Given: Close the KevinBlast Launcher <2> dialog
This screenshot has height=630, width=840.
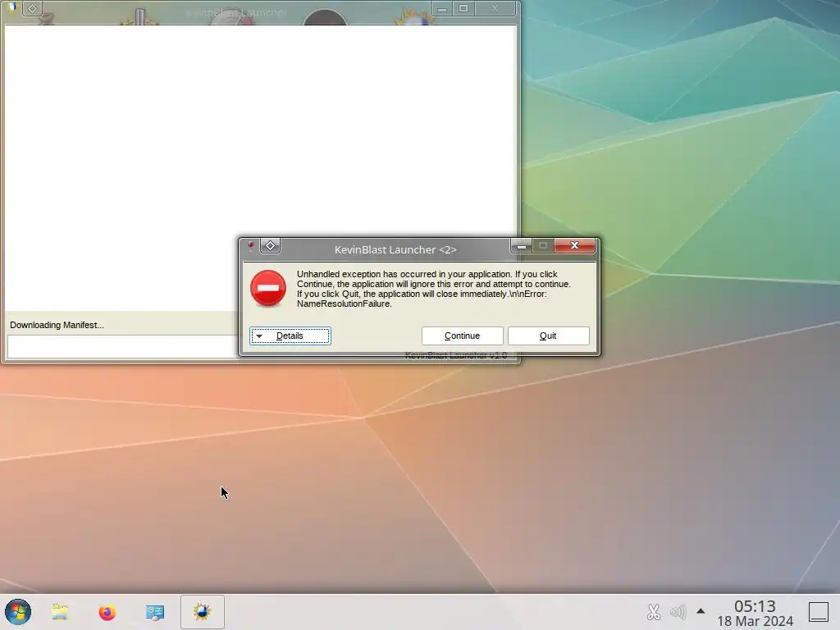Looking at the screenshot, I should click(574, 245).
